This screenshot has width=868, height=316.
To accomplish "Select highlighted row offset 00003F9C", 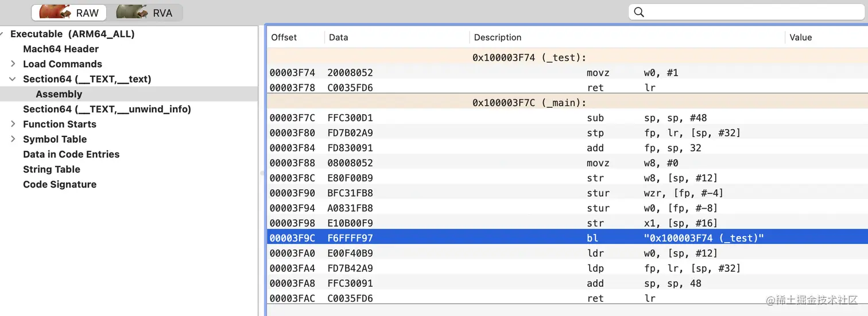I will 567,238.
